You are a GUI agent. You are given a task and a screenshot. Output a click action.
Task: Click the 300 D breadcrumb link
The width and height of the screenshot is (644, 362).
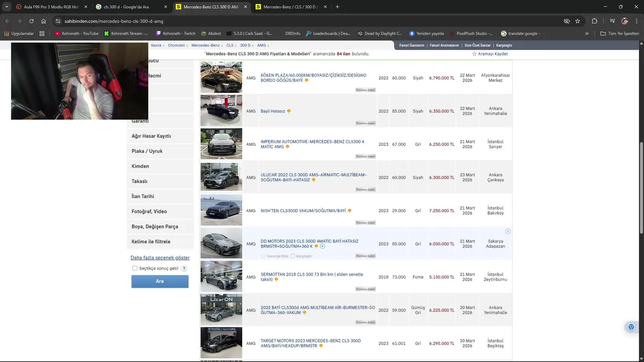click(x=245, y=45)
